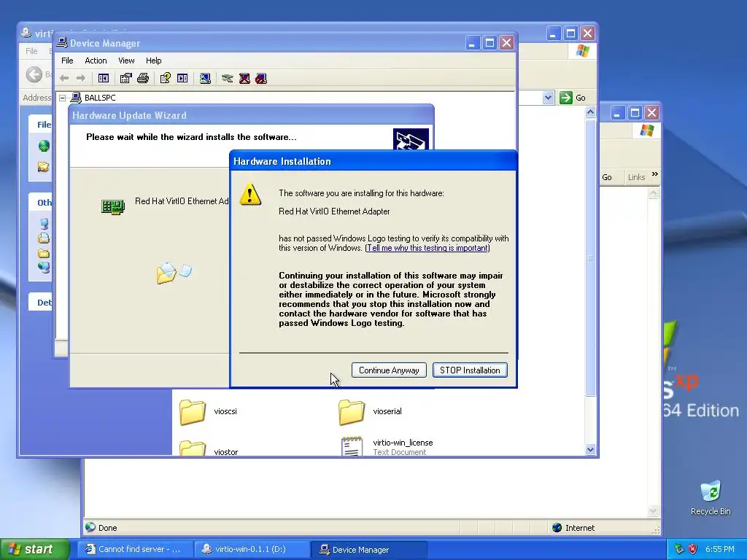This screenshot has height=560, width=747.
Task: Open Properties via Device Manager toolbar icon
Action: [125, 78]
